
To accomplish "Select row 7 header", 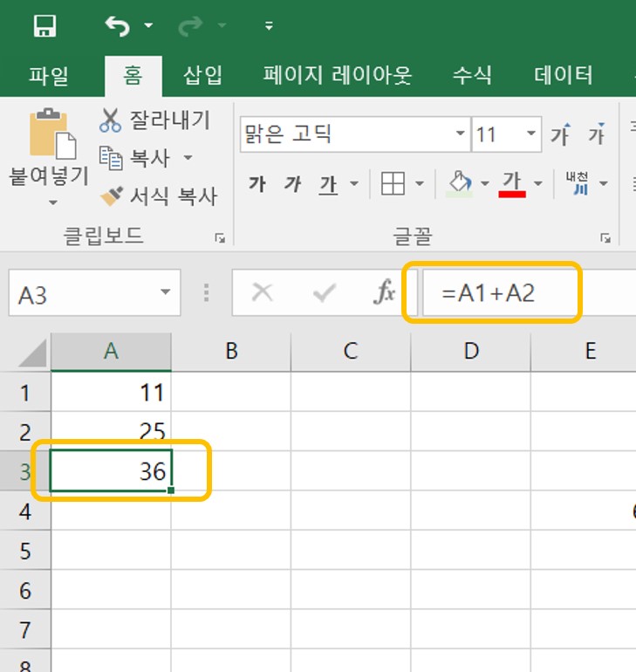I will click(x=24, y=630).
